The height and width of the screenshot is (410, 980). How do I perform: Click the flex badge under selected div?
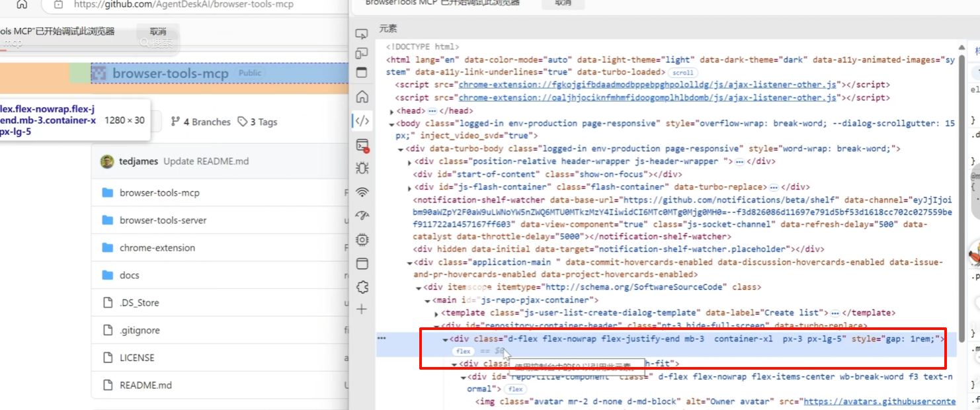(x=463, y=351)
